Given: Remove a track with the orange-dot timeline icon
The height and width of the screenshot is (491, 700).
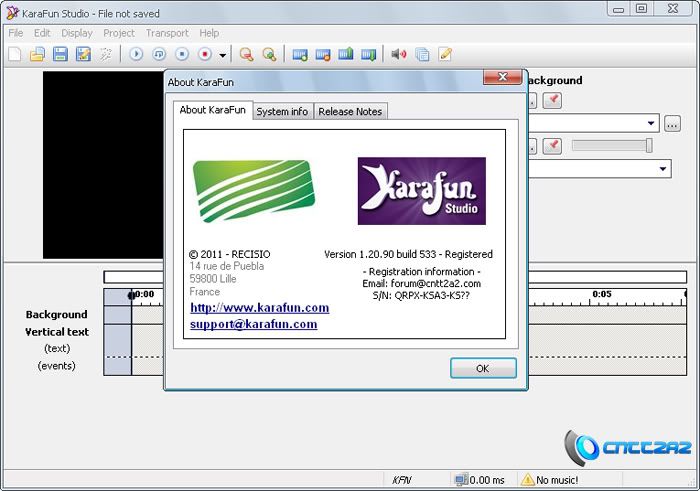Looking at the screenshot, I should point(323,55).
